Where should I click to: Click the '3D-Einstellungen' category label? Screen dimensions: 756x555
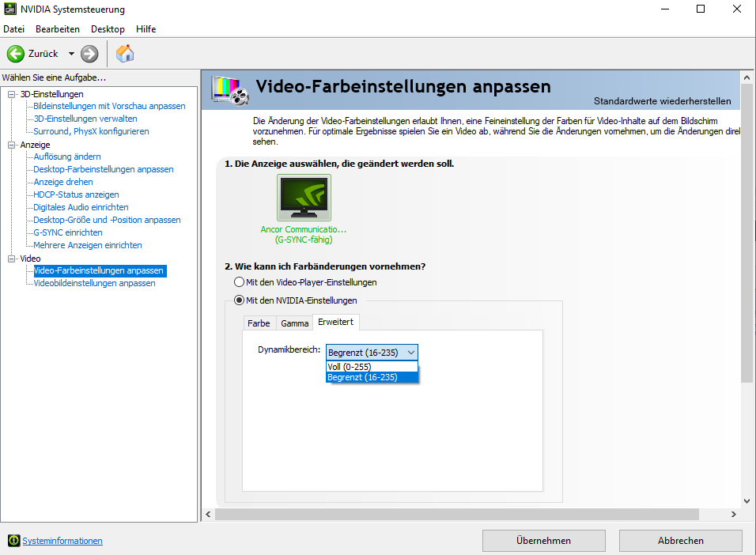51,94
